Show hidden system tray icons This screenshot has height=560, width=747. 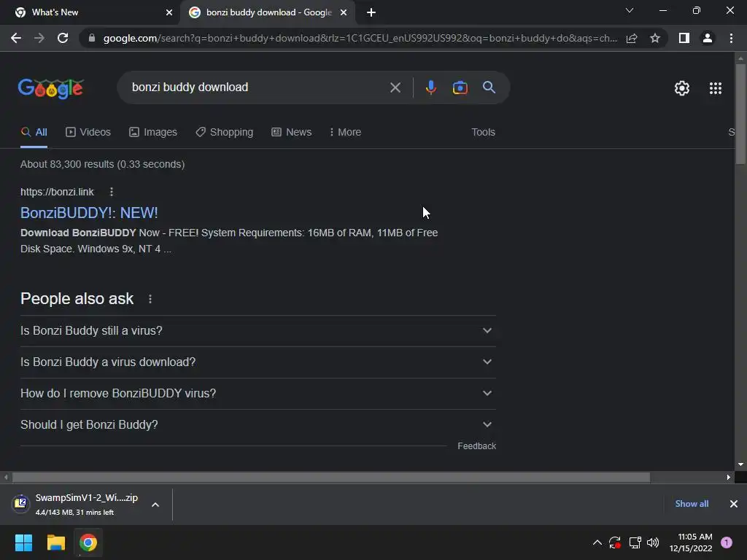point(597,542)
